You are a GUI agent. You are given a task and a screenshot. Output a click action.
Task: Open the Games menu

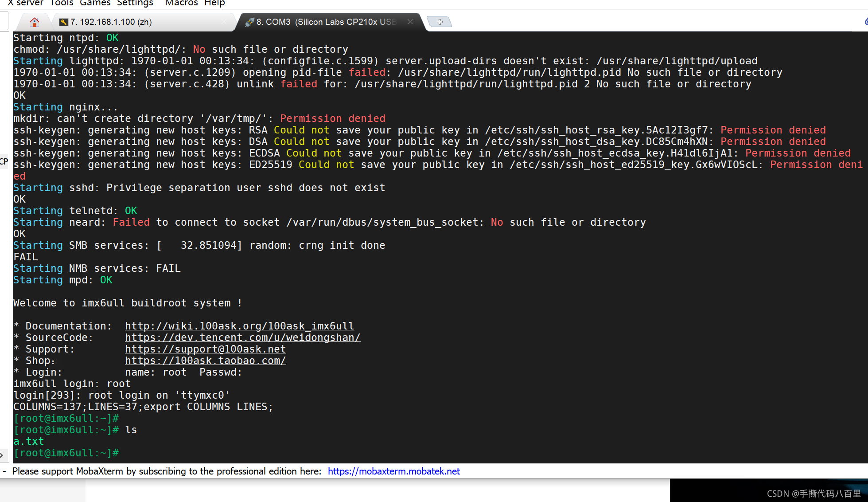tap(95, 3)
